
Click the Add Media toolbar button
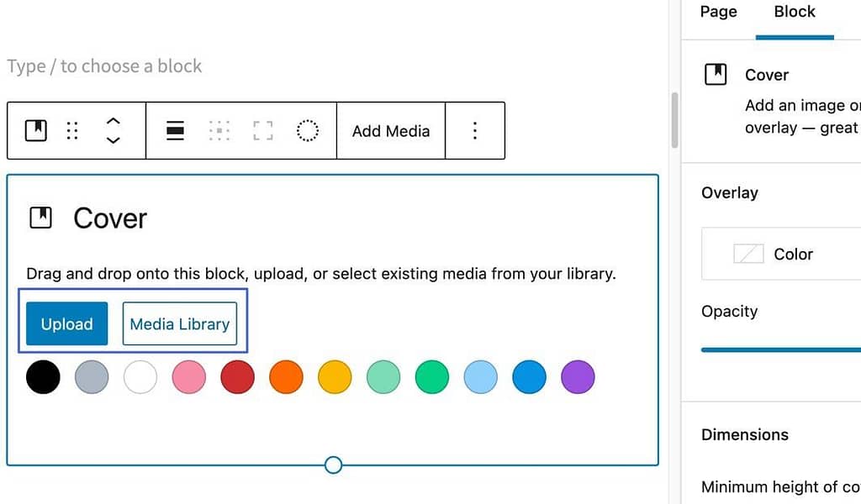click(x=391, y=131)
